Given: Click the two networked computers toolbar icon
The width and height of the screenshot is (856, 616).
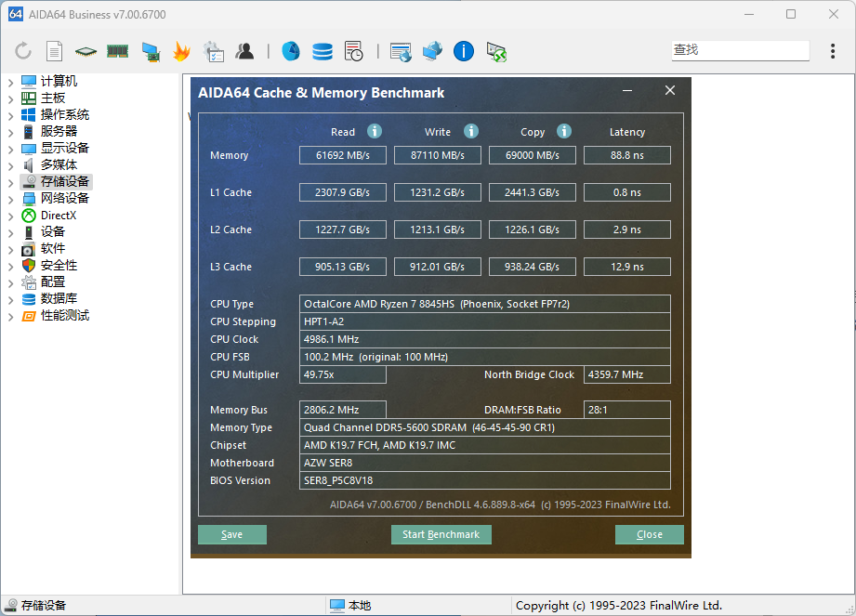Looking at the screenshot, I should (432, 51).
